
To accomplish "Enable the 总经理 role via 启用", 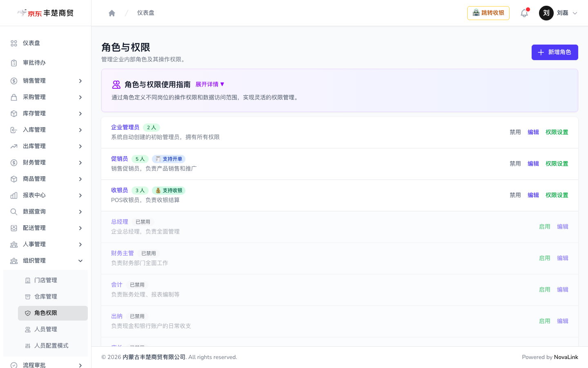I will [x=545, y=227].
